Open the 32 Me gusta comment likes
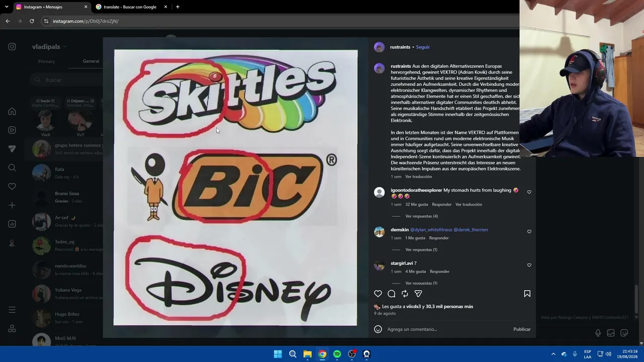 point(417,205)
